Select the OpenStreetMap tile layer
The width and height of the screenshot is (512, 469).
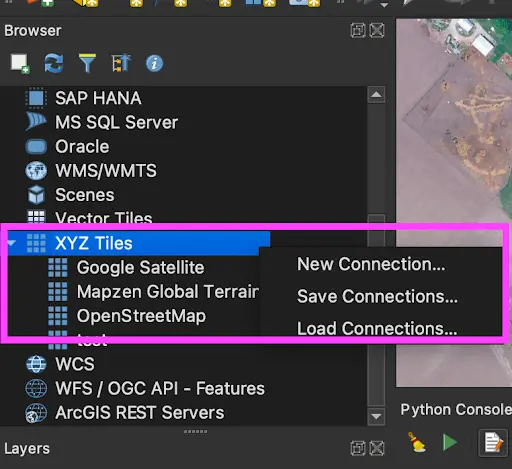[x=141, y=316]
